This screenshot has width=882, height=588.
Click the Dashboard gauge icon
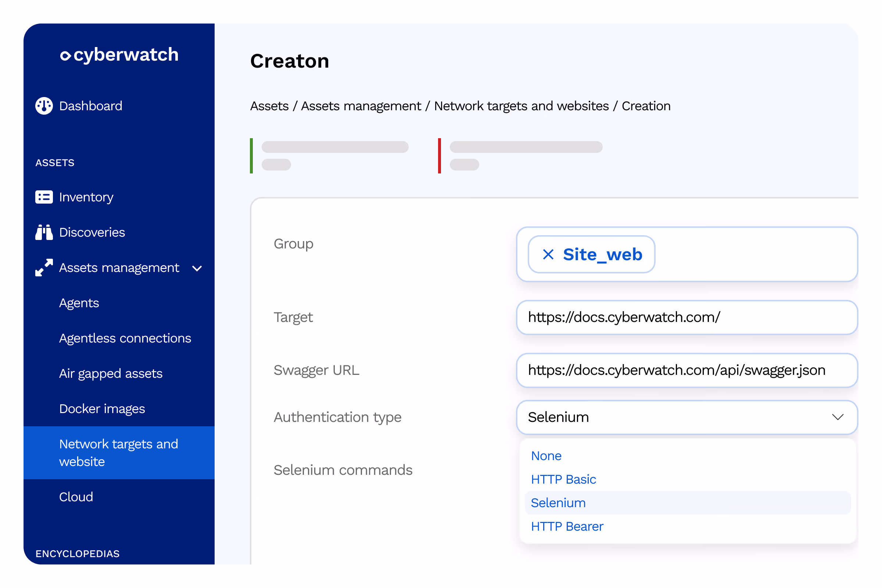[44, 106]
